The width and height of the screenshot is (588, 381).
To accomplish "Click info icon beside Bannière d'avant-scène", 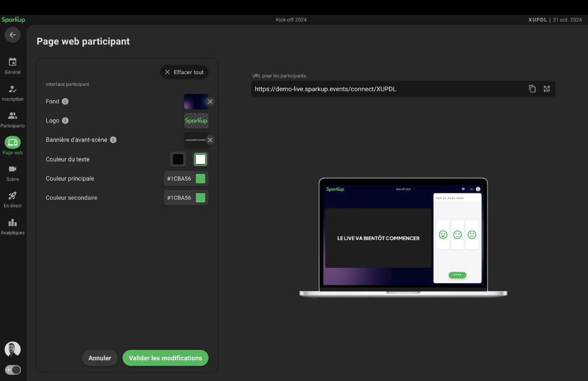I will (113, 140).
